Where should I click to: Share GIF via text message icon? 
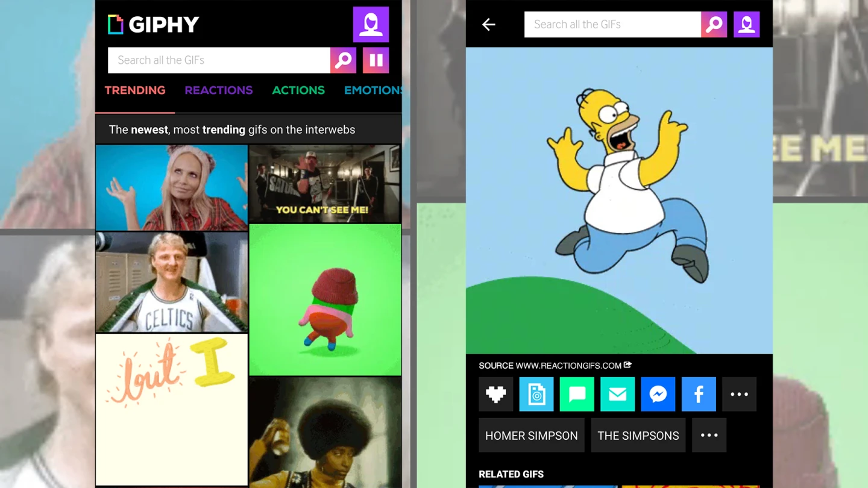[x=577, y=394]
